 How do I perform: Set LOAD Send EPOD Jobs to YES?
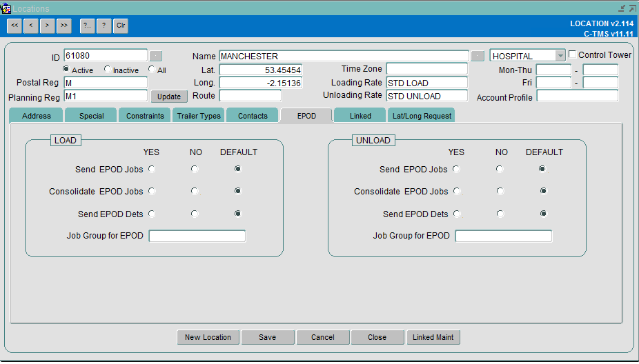pos(152,169)
